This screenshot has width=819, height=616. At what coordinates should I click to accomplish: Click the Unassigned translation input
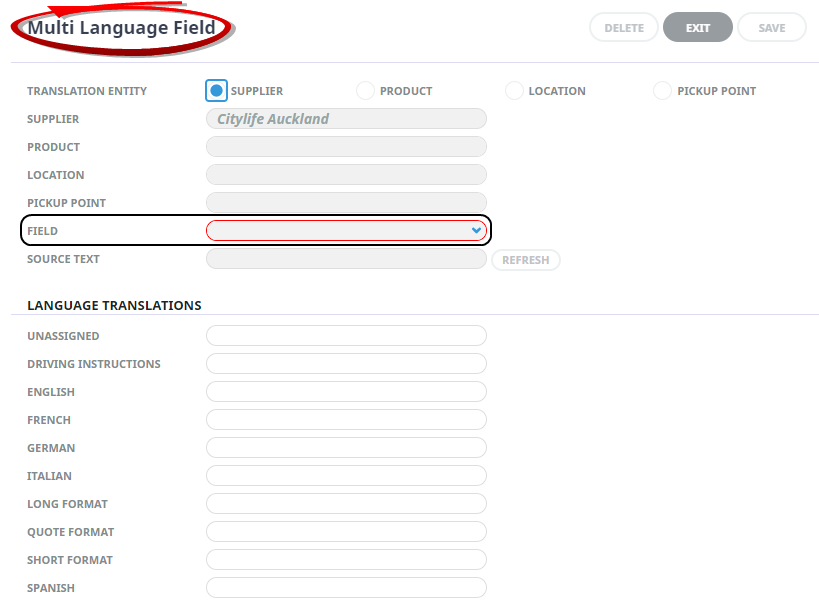click(346, 335)
